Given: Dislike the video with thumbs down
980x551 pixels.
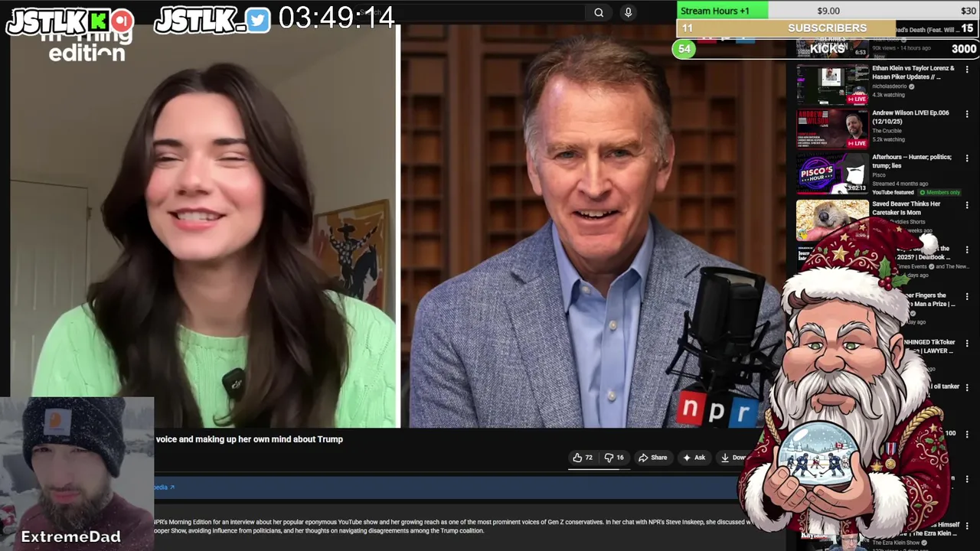Looking at the screenshot, I should click(614, 458).
